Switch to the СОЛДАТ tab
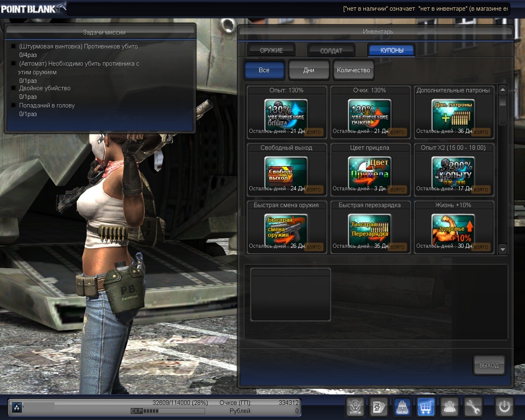The width and height of the screenshot is (525, 420). tap(331, 50)
